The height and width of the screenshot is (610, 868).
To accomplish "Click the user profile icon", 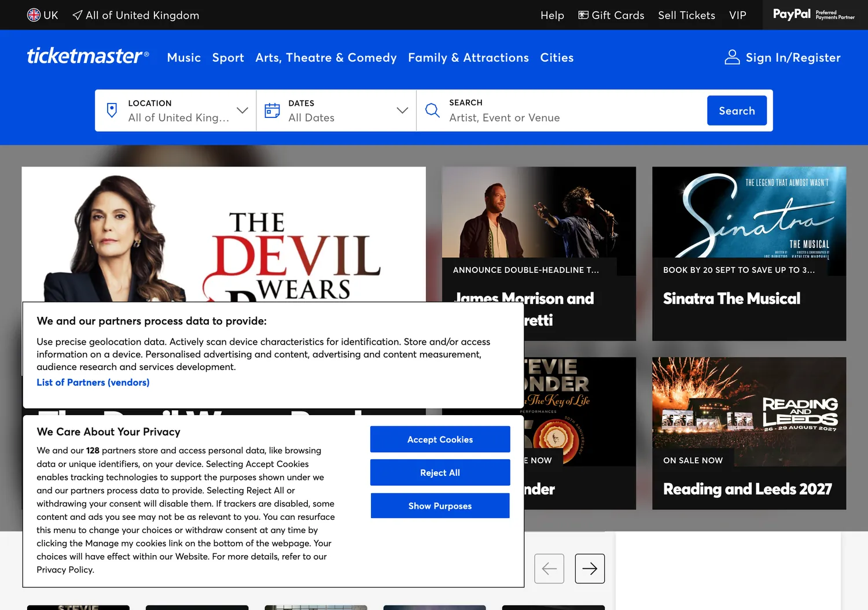I will tap(732, 57).
